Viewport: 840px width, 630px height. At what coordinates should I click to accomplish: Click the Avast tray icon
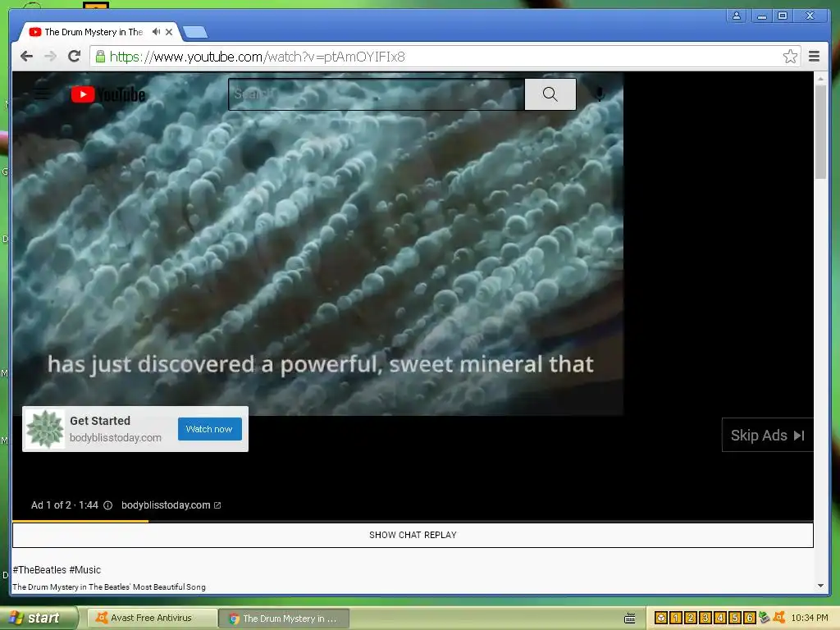(779, 618)
